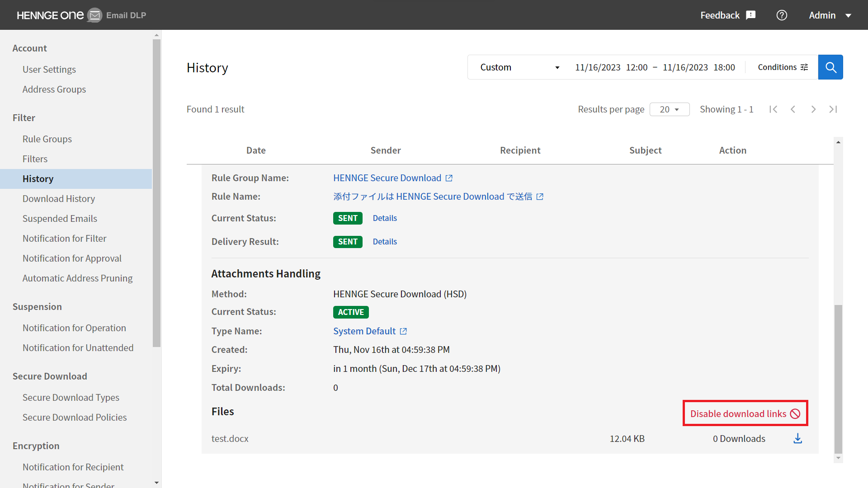868x488 pixels.
Task: Open Rule Groups in sidebar
Action: [x=47, y=139]
